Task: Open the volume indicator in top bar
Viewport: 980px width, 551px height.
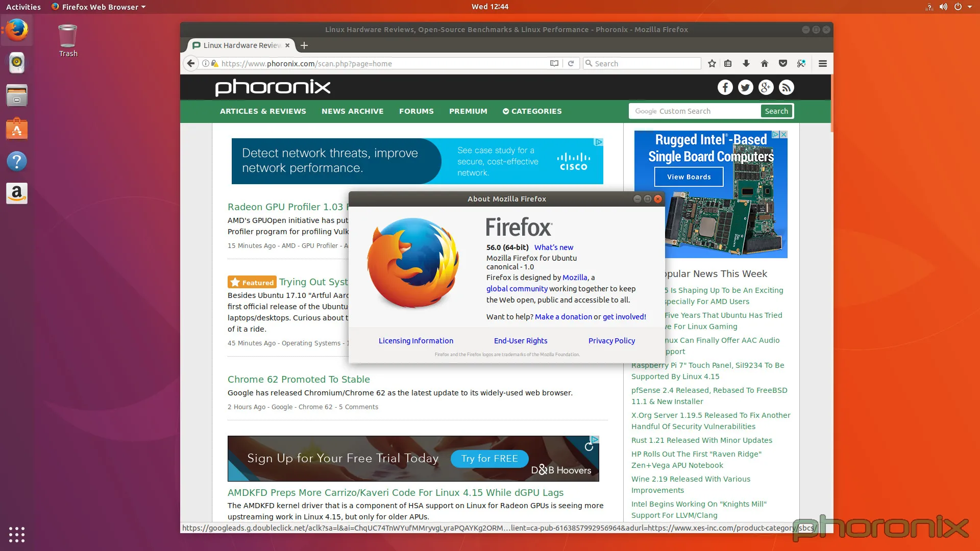Action: tap(943, 7)
